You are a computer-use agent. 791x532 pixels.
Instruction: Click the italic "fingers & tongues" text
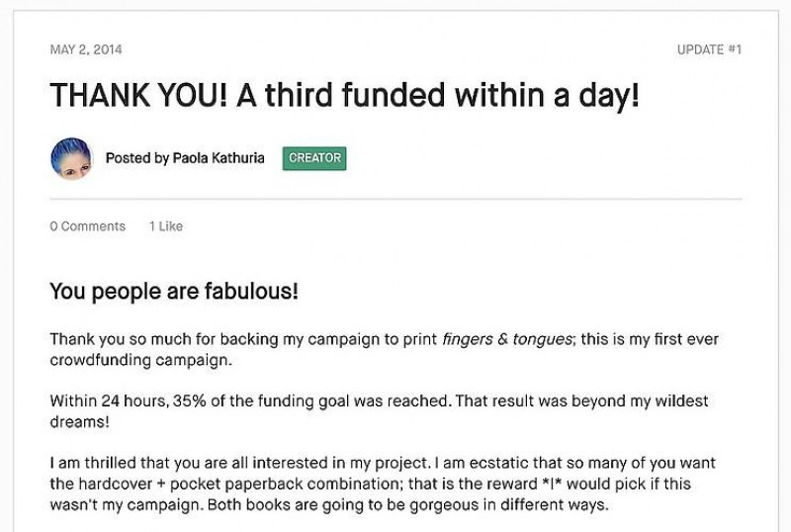click(x=507, y=339)
